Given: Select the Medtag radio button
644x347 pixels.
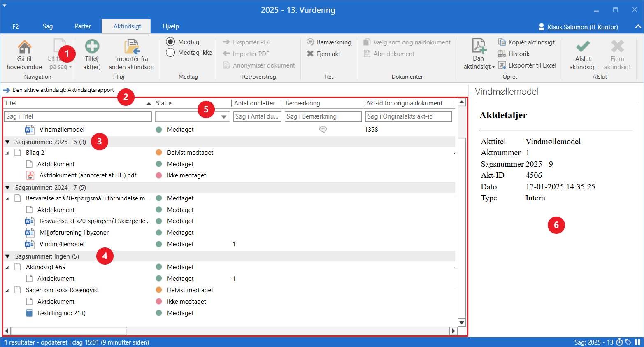Looking at the screenshot, I should click(170, 42).
